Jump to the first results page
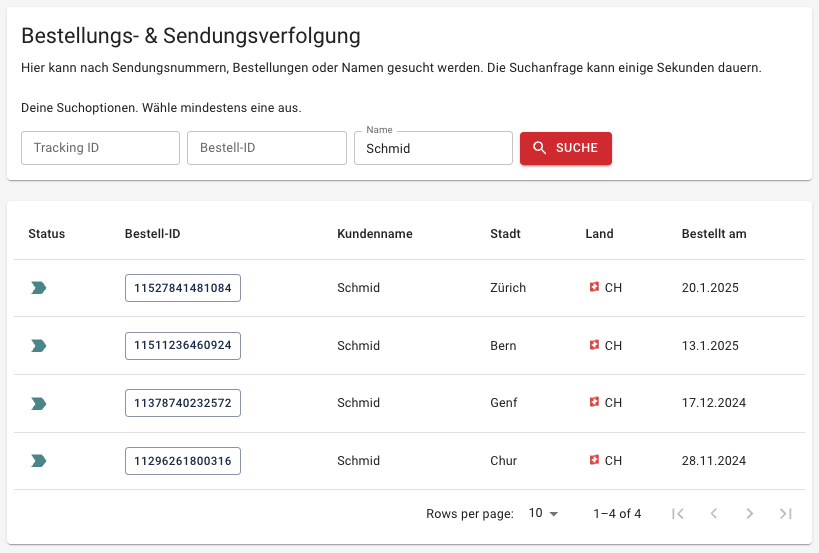 [678, 514]
